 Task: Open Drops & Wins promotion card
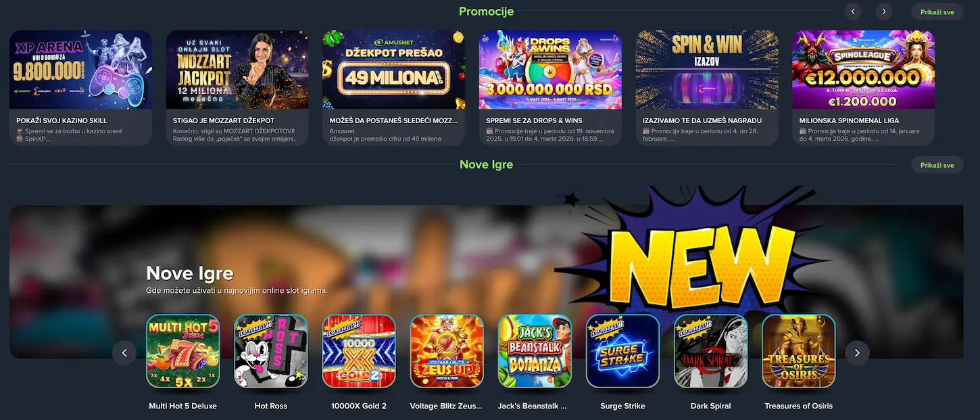click(550, 69)
